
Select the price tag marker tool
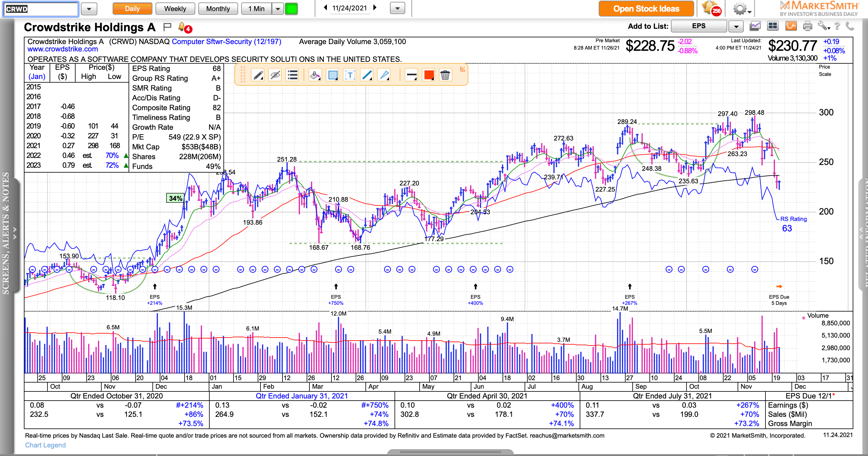click(315, 75)
